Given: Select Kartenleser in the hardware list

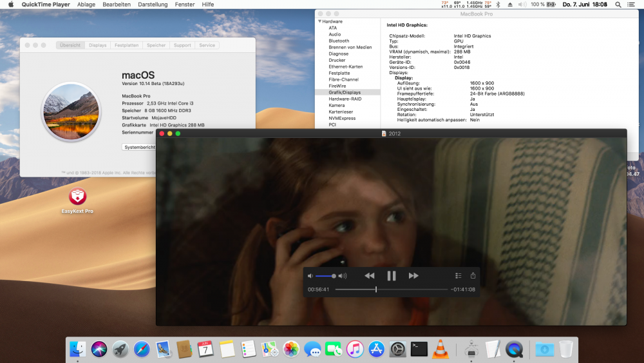Looking at the screenshot, I should click(341, 112).
